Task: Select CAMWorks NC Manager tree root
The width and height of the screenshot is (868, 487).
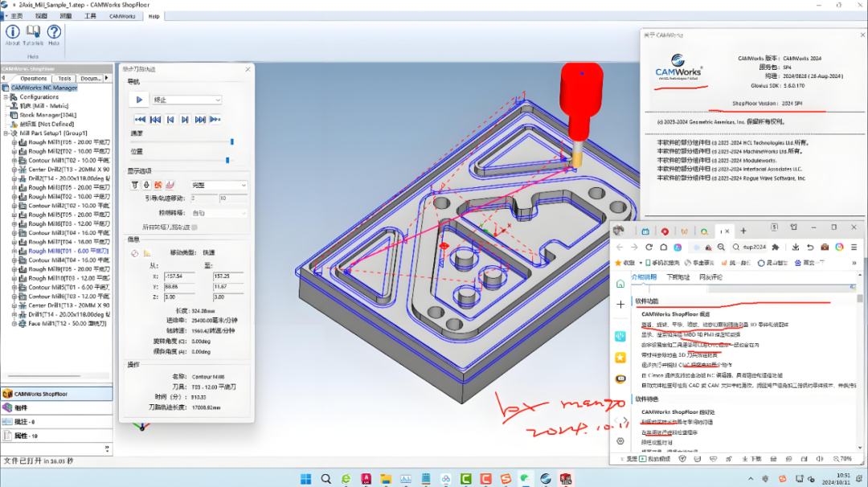Action: pyautogui.click(x=43, y=88)
